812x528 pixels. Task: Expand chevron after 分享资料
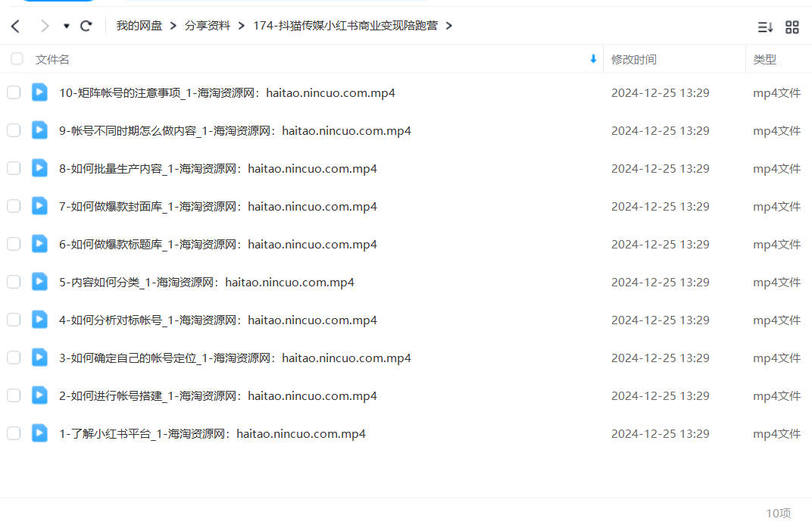[x=242, y=26]
